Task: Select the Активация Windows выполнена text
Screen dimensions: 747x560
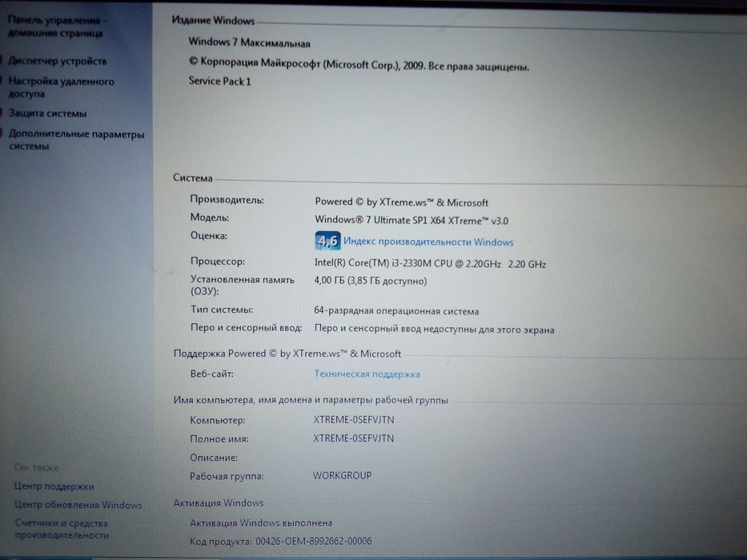Action: [x=261, y=523]
